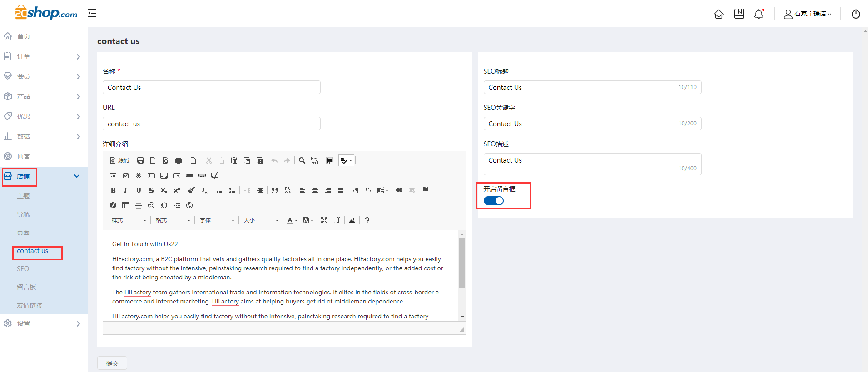868x372 pixels.
Task: Insert image into editor
Action: 352,220
